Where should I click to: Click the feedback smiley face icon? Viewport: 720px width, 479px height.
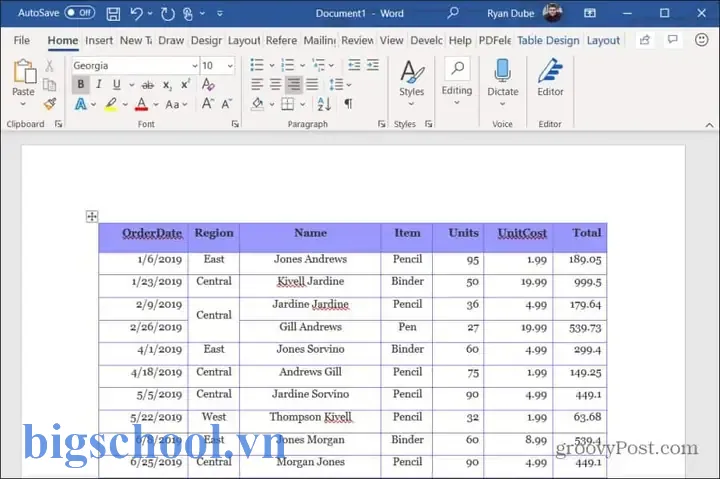coord(701,40)
